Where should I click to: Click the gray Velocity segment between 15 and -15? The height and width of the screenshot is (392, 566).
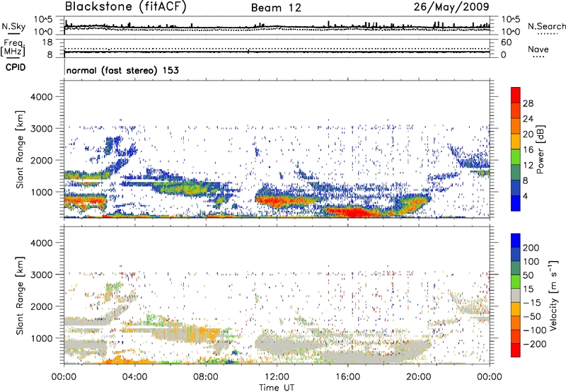[x=516, y=295]
